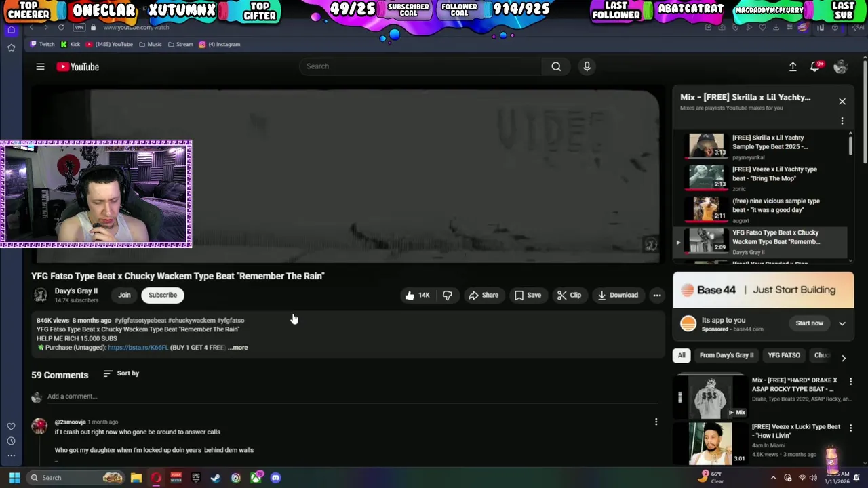This screenshot has width=868, height=488.
Task: Open Steam from the taskbar
Action: (216, 478)
